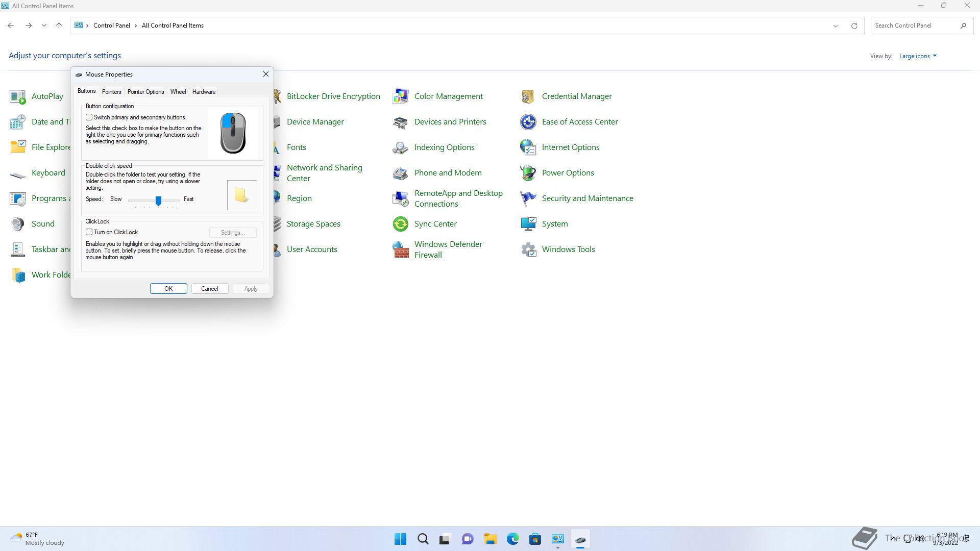Open recent locations dropdown next to Forward

tap(44, 26)
